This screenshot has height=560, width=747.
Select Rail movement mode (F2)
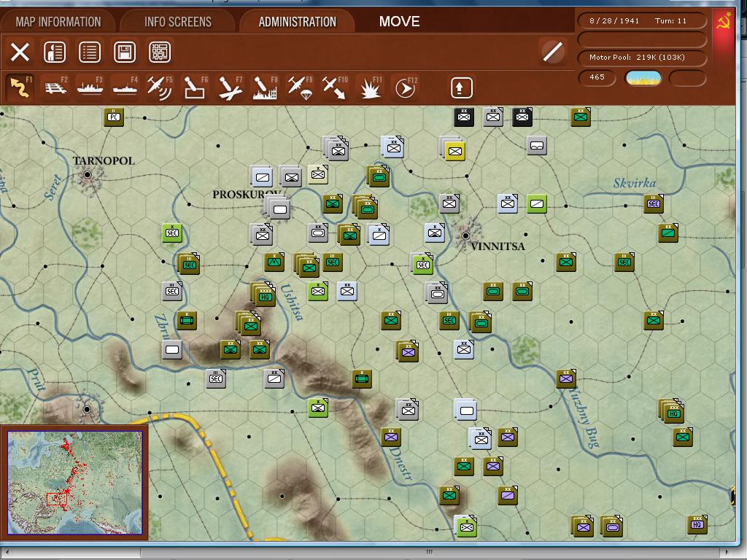[x=55, y=87]
